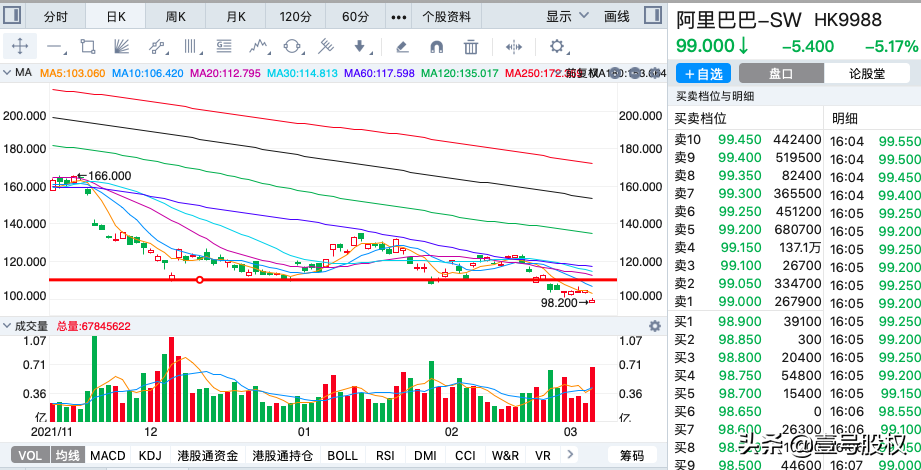Open volume indicator settings gear

point(654,325)
